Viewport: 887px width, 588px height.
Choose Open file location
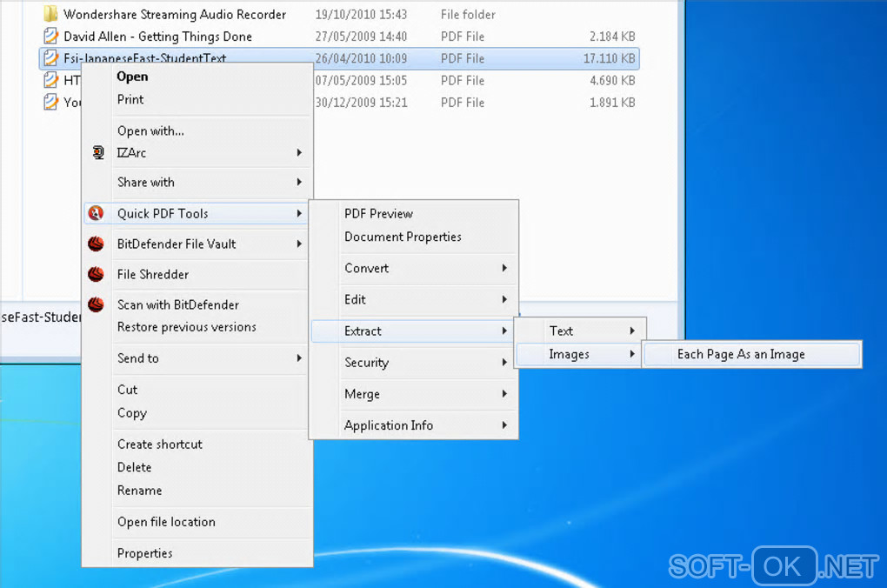166,522
